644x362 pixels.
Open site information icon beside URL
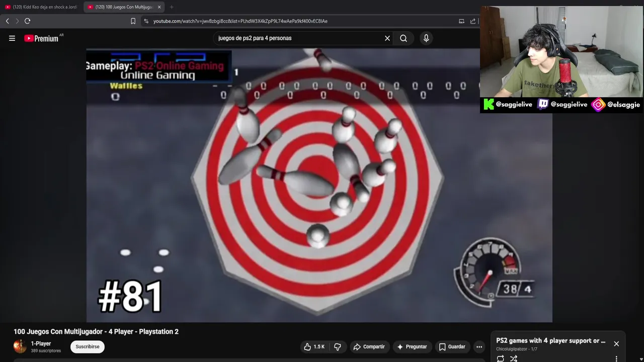point(146,21)
